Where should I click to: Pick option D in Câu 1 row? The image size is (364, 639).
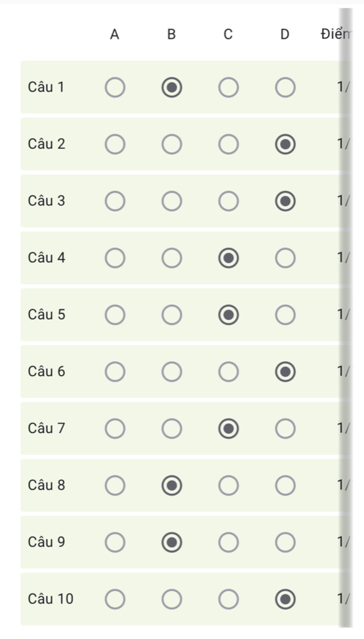(x=285, y=87)
